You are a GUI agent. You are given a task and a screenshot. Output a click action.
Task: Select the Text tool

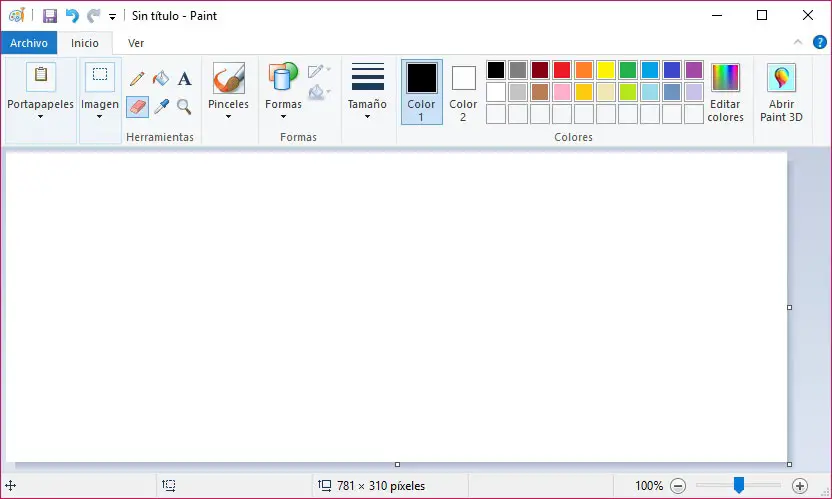[184, 79]
